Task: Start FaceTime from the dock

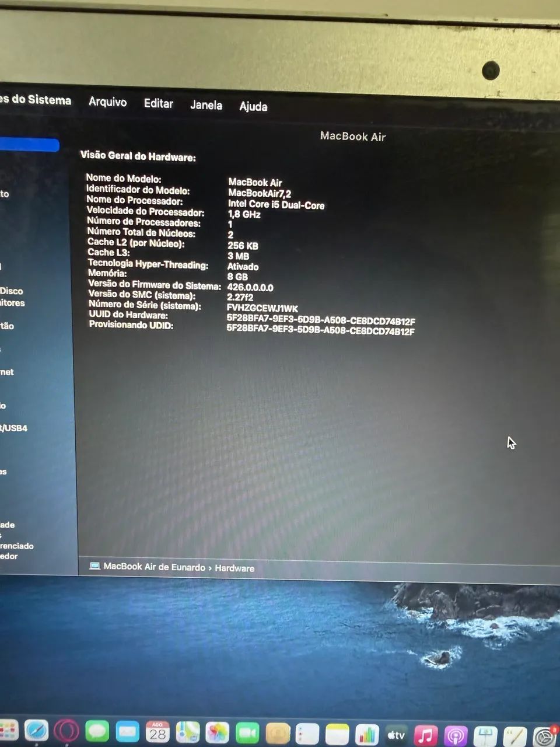Action: [x=247, y=734]
